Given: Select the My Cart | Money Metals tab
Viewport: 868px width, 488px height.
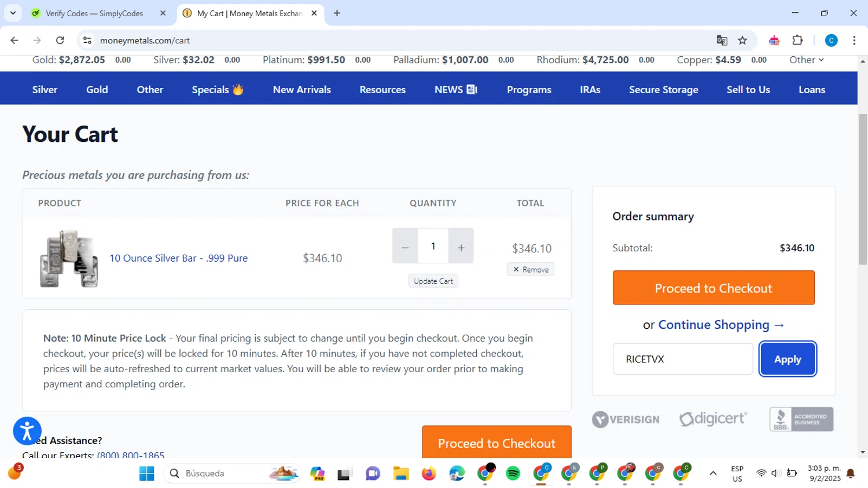Looking at the screenshot, I should 249,13.
